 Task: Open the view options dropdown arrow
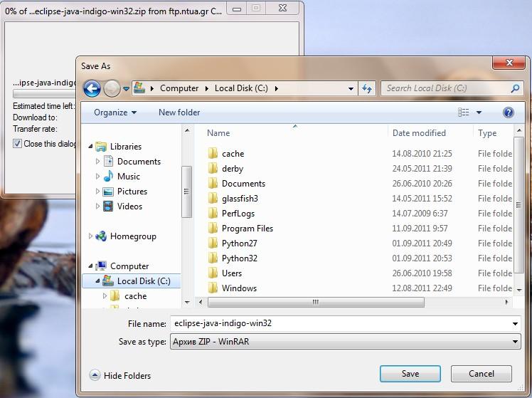click(x=479, y=112)
